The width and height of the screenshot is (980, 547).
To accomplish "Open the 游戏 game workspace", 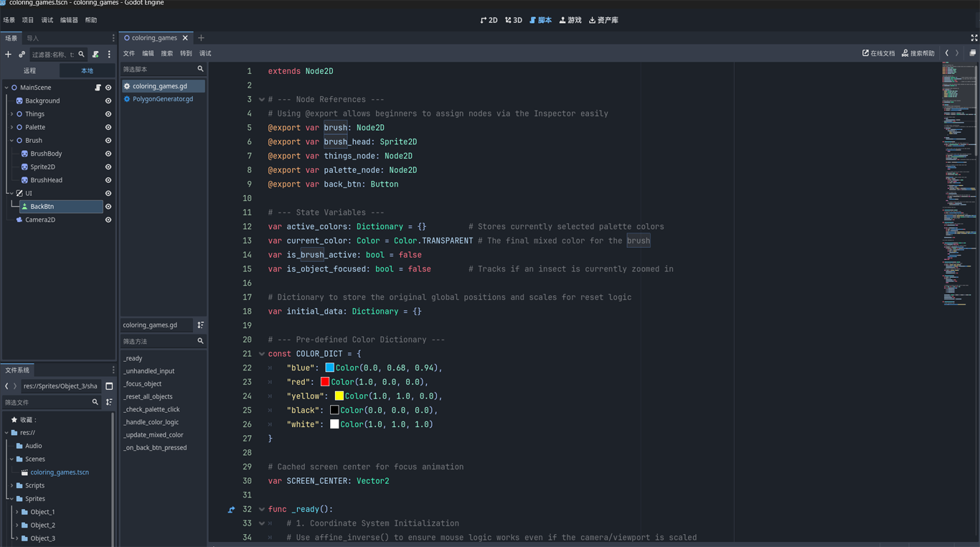I will pyautogui.click(x=571, y=20).
